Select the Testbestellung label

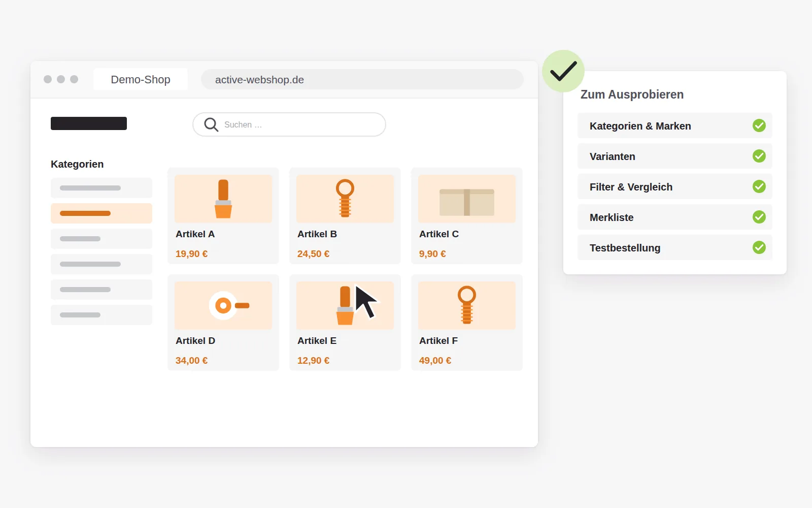625,248
